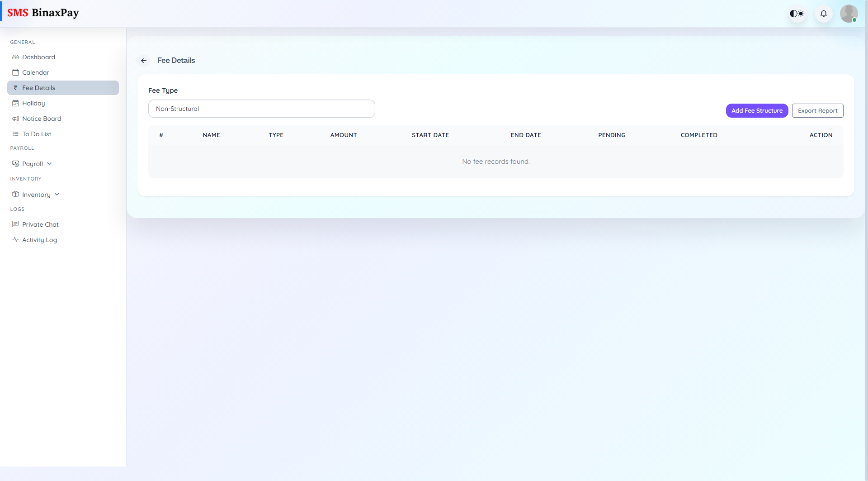The image size is (868, 481).
Task: Click the Export Report button
Action: click(x=817, y=110)
